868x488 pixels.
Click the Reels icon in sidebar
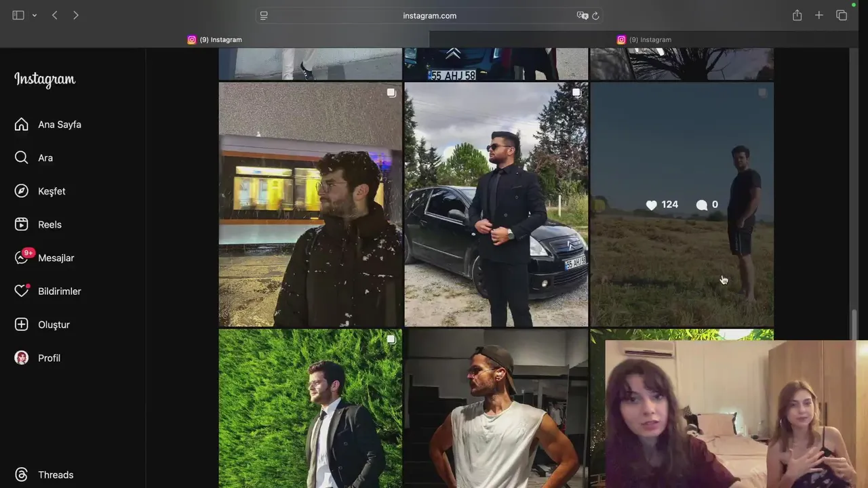[x=22, y=224]
